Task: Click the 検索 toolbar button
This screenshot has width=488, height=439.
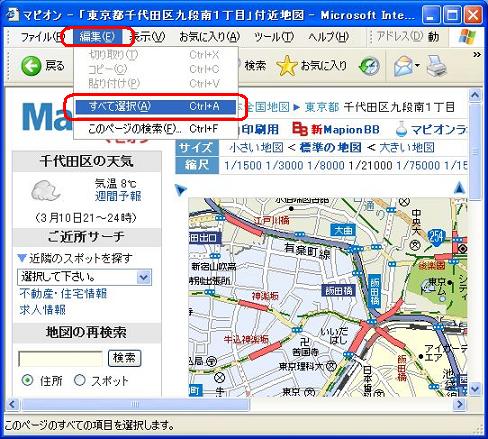Action: pos(255,66)
